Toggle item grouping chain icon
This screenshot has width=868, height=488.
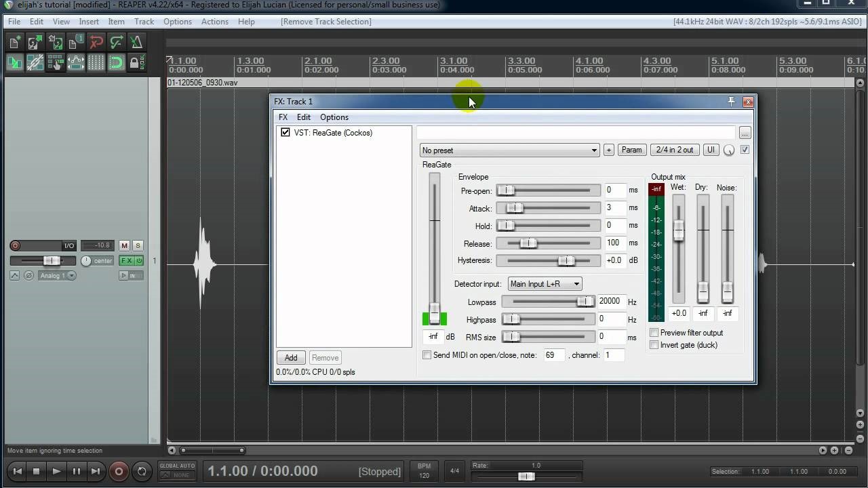pos(35,63)
